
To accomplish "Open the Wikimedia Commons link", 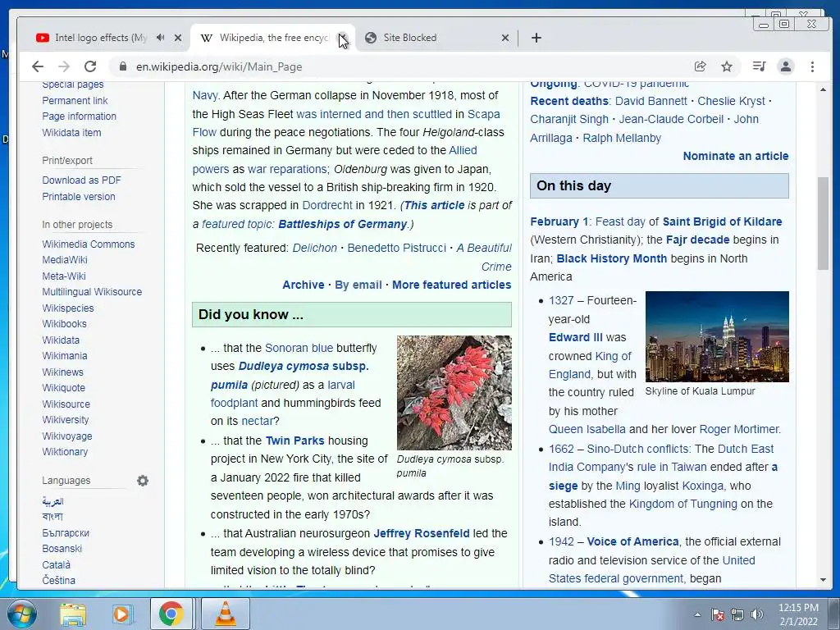I will pos(89,244).
